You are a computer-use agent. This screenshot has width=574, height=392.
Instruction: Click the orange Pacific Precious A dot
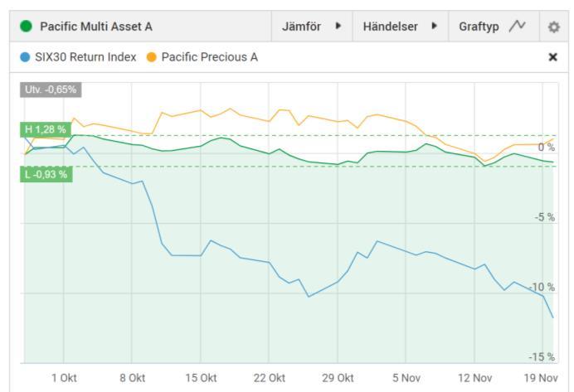click(151, 57)
